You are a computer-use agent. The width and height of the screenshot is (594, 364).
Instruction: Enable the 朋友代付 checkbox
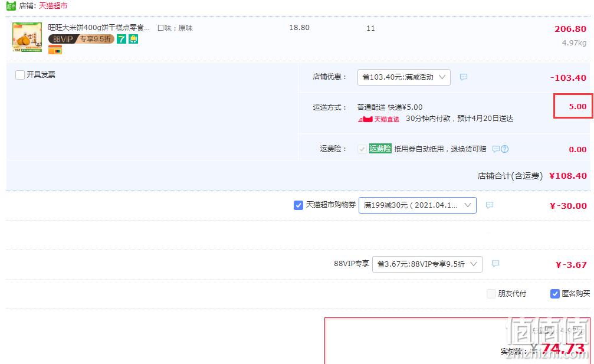point(491,294)
